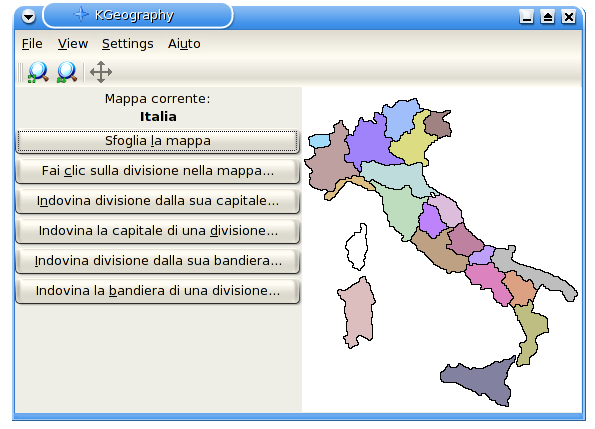Click the mauve Abruzzo region

pos(464,240)
